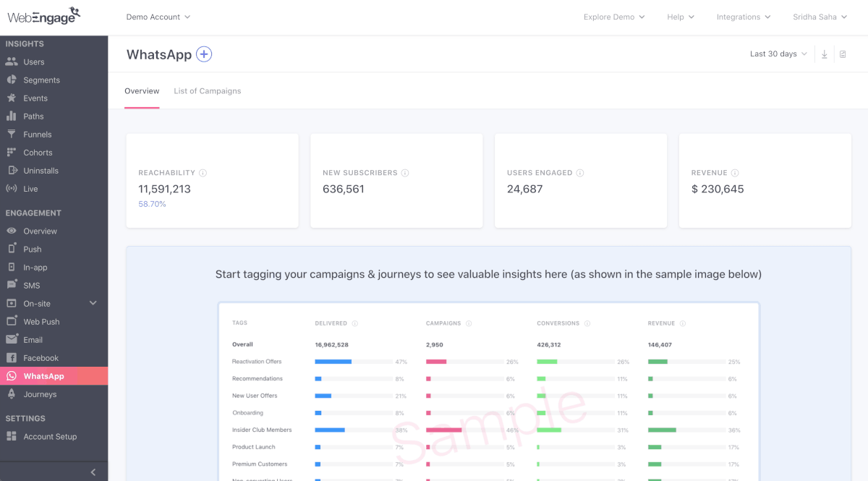Viewport: 868px width, 481px height.
Task: Expand the On-site submenu chevron
Action: pos(93,304)
